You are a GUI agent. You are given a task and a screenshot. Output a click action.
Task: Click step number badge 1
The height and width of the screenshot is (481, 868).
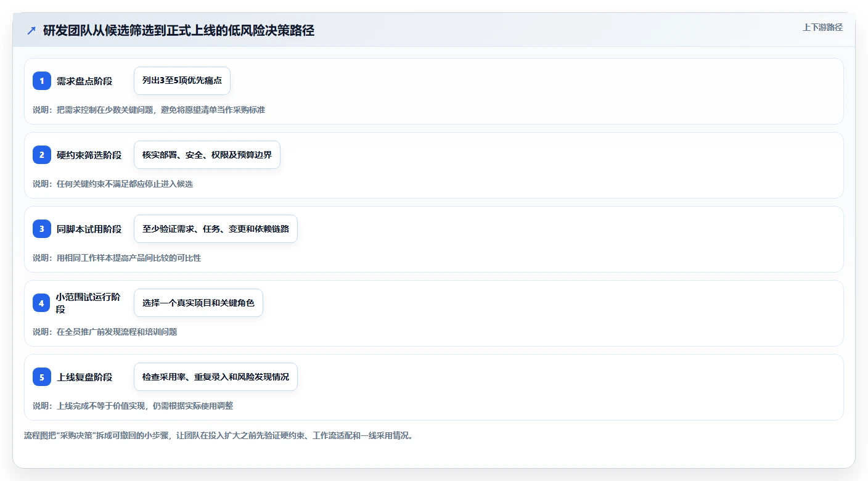pos(42,81)
